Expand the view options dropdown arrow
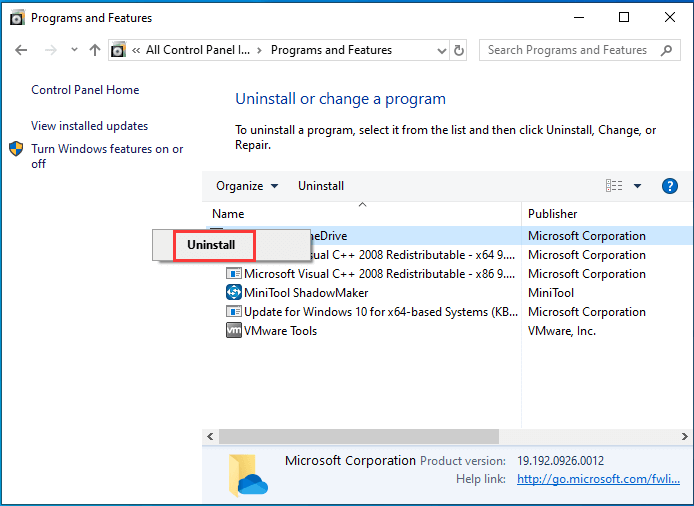694x506 pixels. click(637, 186)
